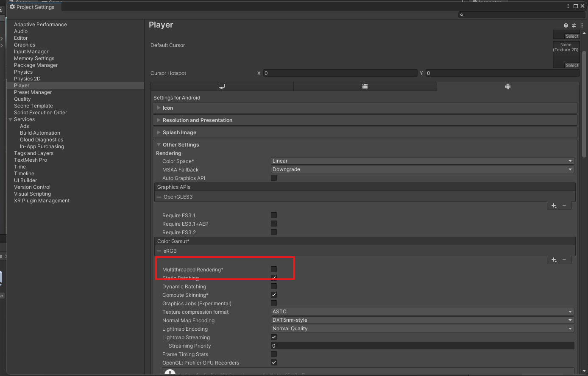The width and height of the screenshot is (588, 376).
Task: Click the Project Settings search field
Action: [521, 15]
